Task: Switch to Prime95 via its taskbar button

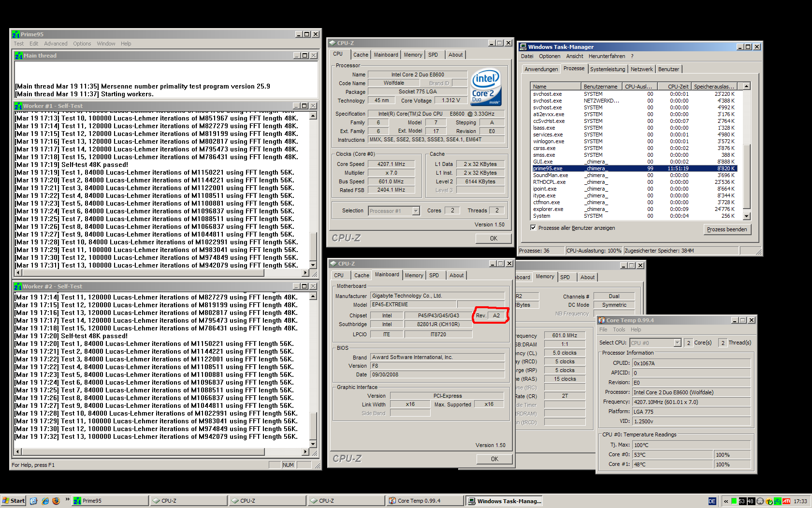Action: (x=110, y=501)
